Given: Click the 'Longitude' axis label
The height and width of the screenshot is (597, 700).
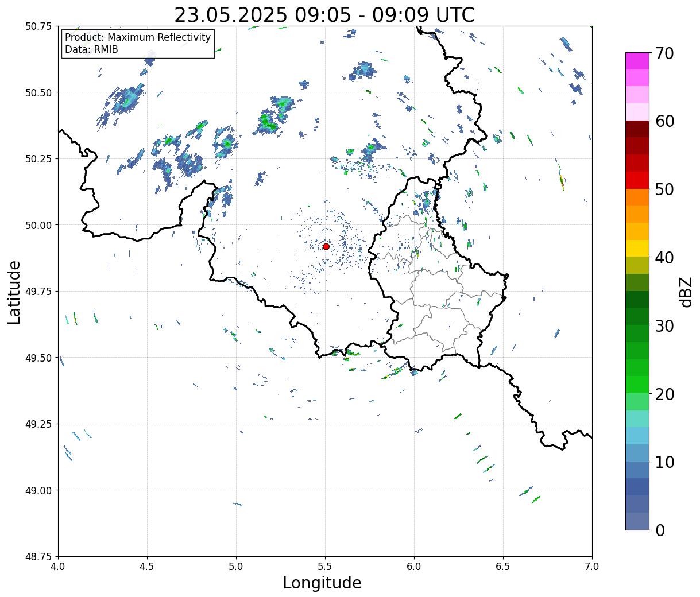Looking at the screenshot, I should pos(322,583).
